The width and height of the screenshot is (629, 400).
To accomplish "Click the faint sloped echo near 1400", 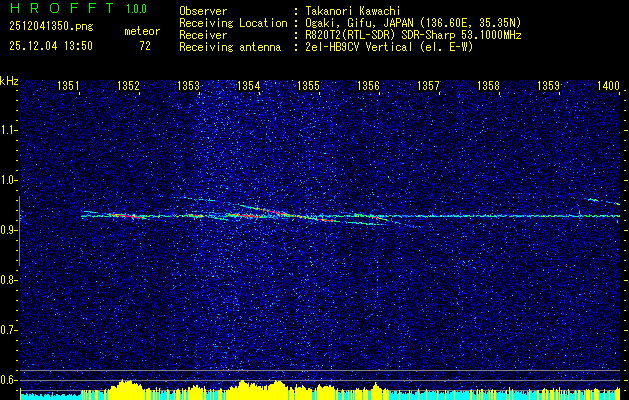I will 604,201.
